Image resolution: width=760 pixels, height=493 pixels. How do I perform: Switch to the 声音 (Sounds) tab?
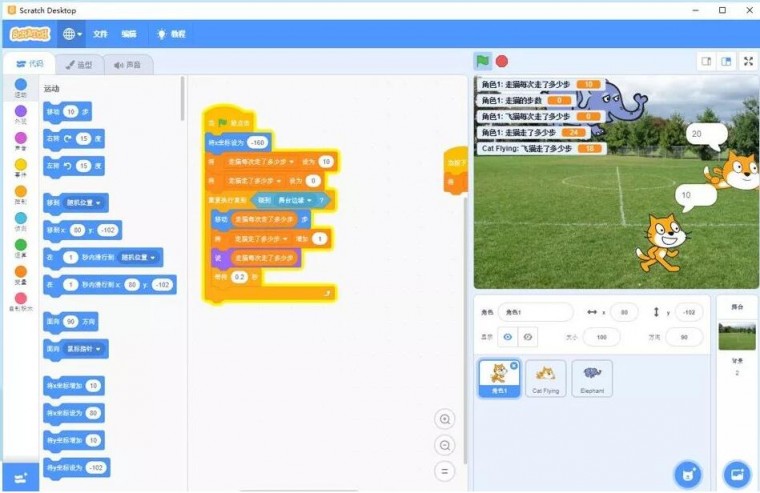[128, 64]
